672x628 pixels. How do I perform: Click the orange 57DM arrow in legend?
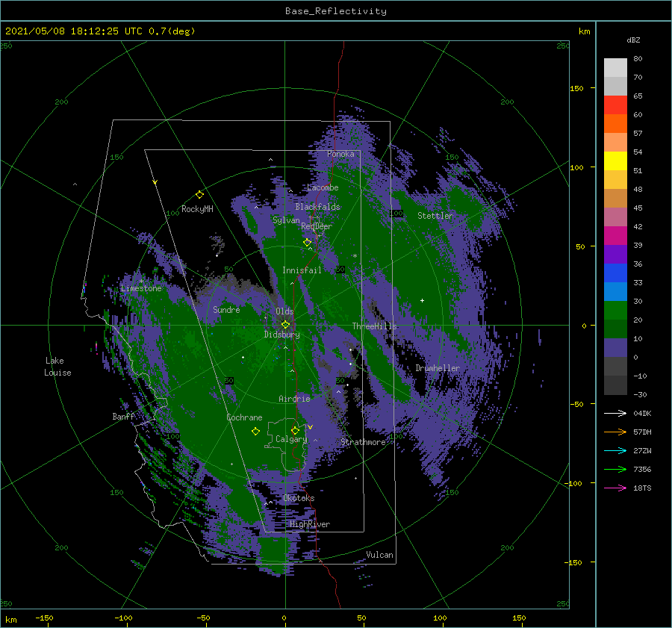[615, 432]
